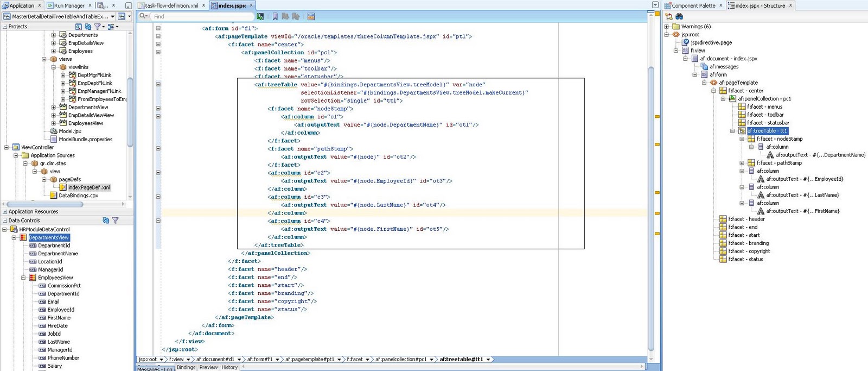
Task: Expand Warnings (6) node in Structure
Action: coord(667,26)
